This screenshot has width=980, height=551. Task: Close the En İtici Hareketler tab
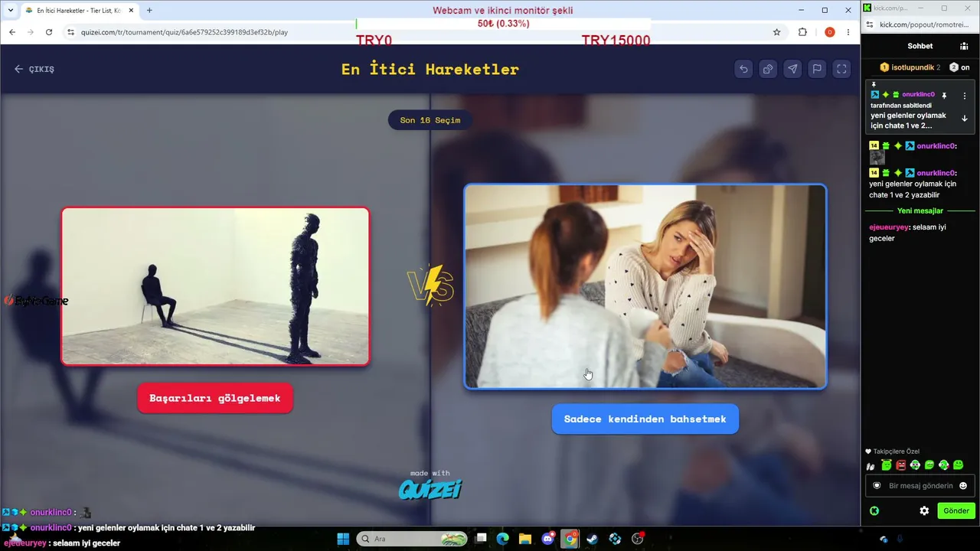coord(131,11)
